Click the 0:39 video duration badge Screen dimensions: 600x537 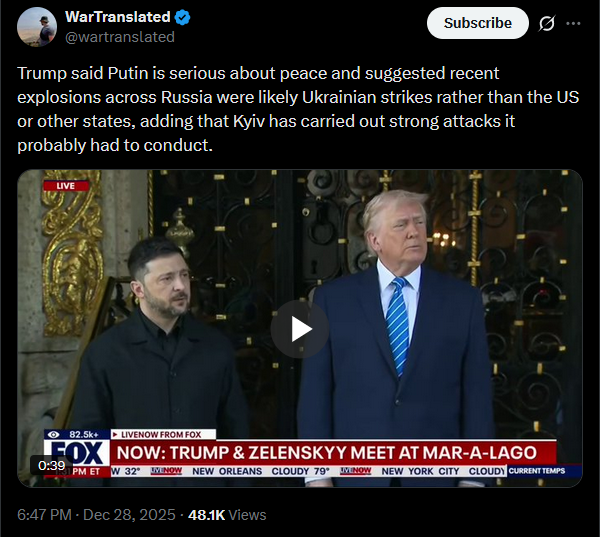click(52, 465)
